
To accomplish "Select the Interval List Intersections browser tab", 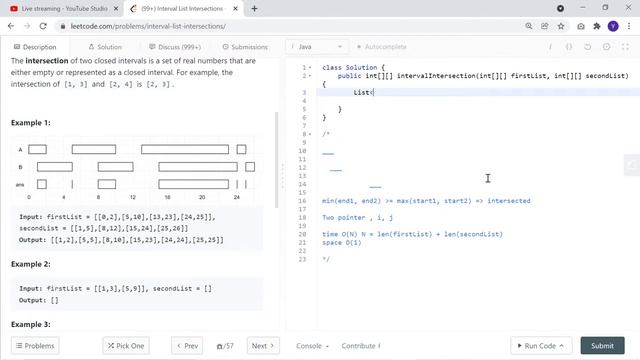I will click(184, 9).
